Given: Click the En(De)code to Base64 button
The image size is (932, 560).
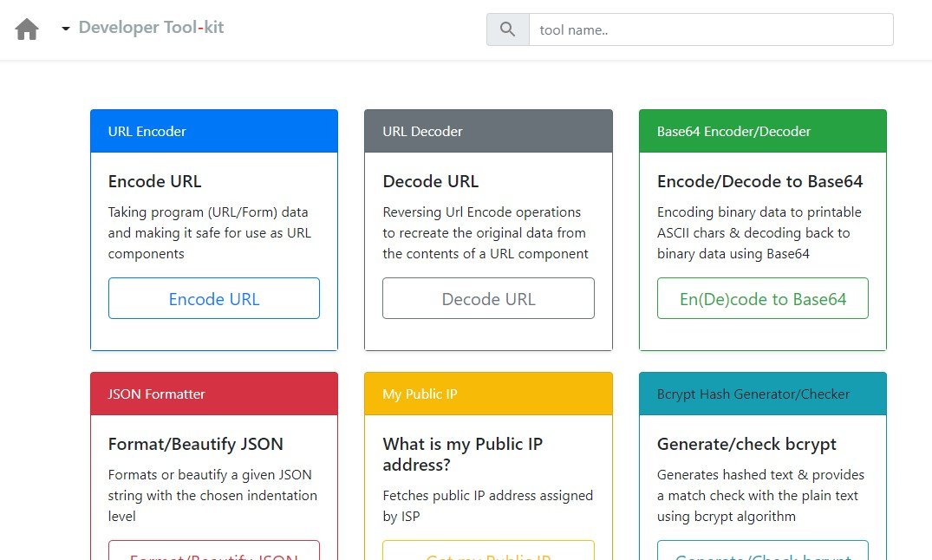Looking at the screenshot, I should pos(763,298).
